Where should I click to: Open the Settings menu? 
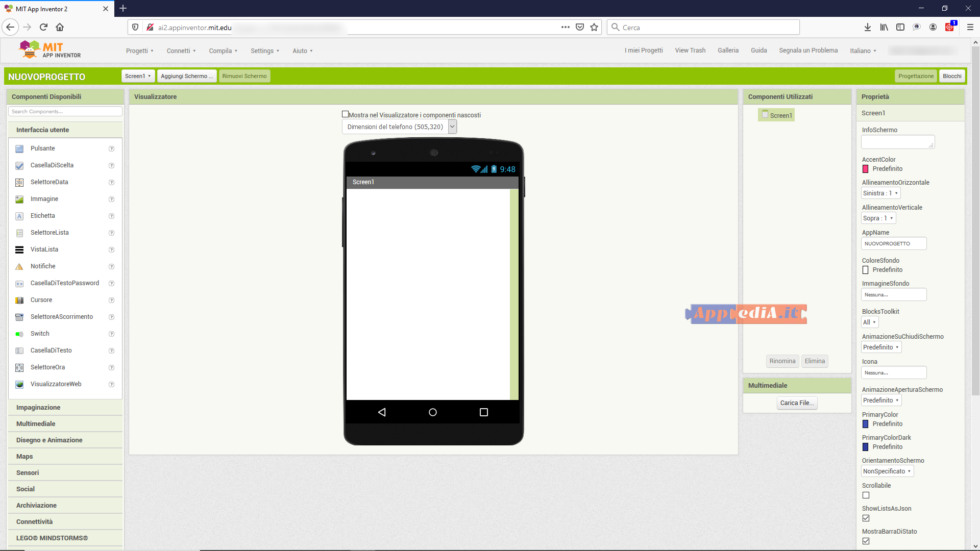tap(265, 51)
